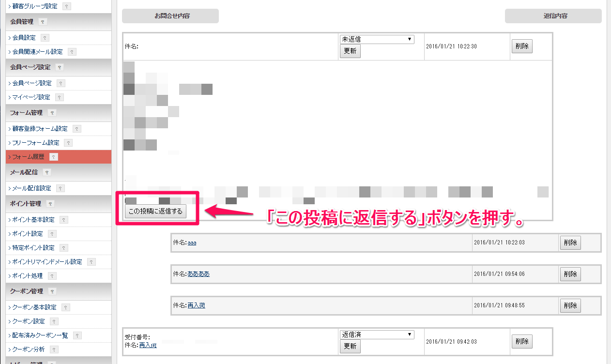Open フリーフォーム設定 in sidebar
The image size is (611, 364).
click(35, 143)
